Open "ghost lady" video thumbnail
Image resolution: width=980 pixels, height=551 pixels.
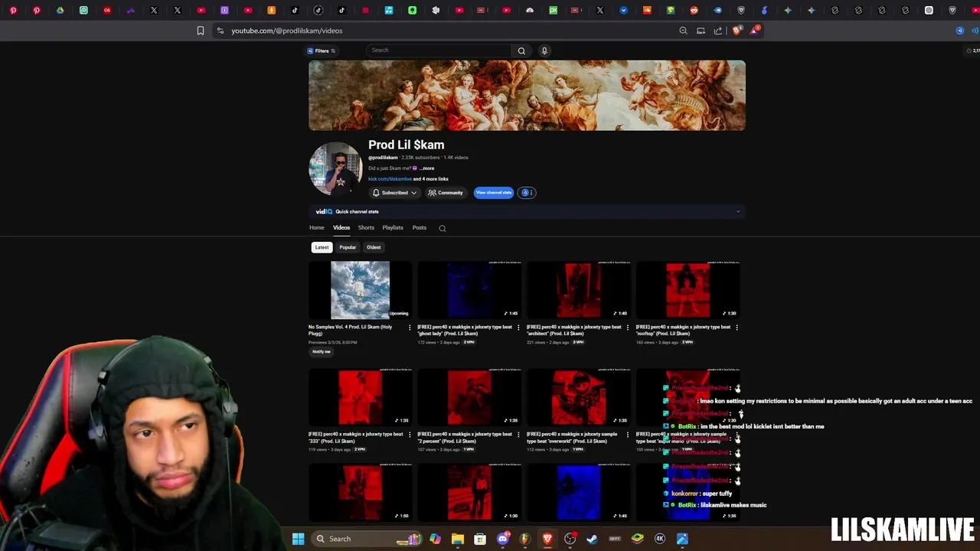click(469, 290)
